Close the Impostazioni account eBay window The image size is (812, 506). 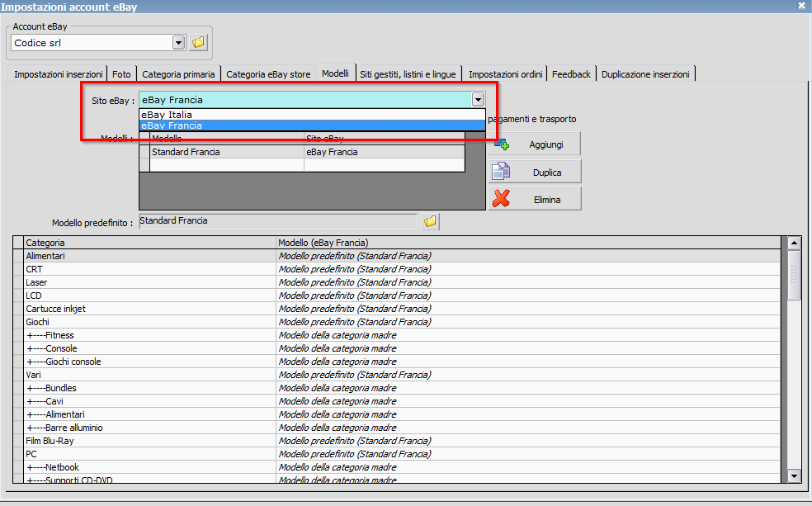[801, 6]
